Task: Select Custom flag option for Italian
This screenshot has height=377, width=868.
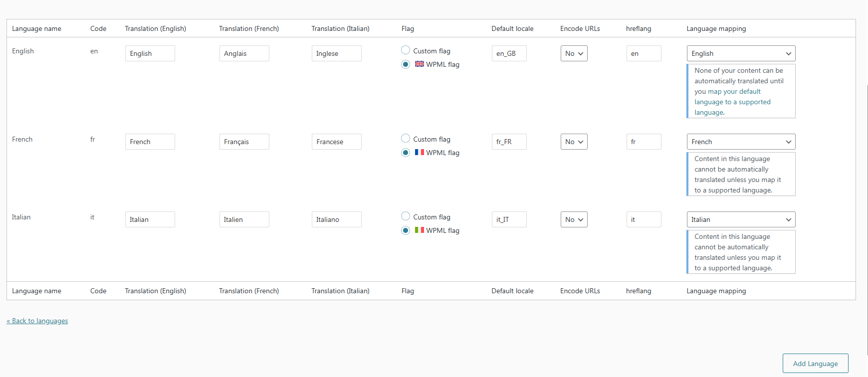Action: pos(406,216)
